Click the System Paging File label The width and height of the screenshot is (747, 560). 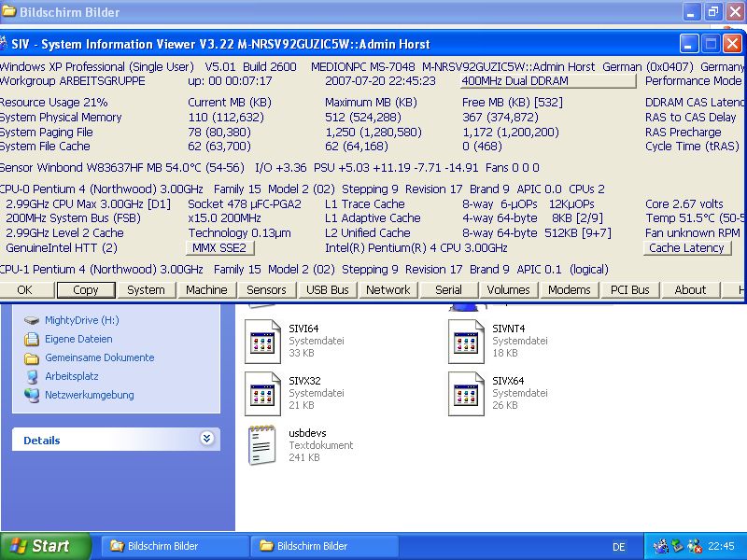tap(46, 132)
